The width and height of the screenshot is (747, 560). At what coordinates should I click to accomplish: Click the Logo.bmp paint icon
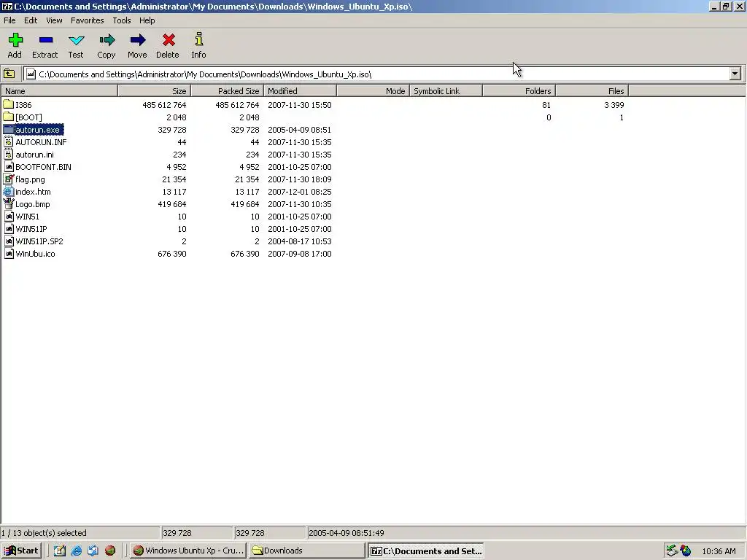tap(8, 204)
